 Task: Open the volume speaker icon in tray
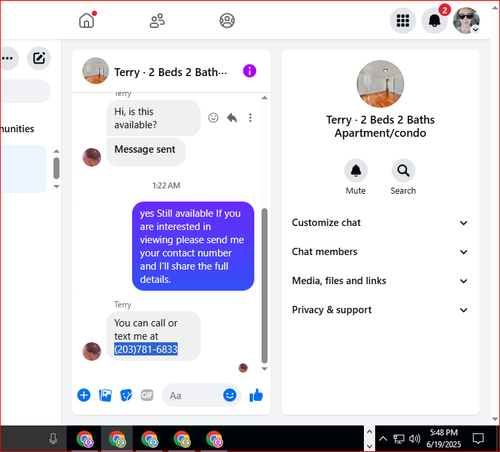point(415,439)
